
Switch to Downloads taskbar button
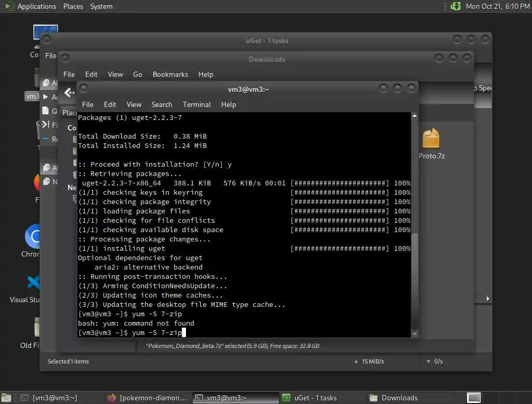[400, 398]
